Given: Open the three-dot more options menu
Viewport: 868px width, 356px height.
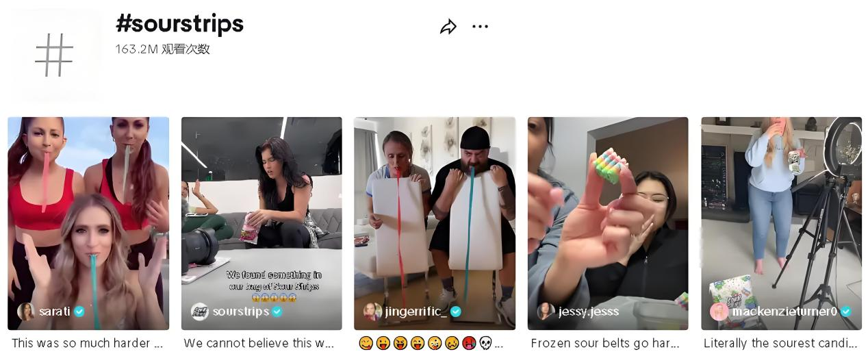Looking at the screenshot, I should coord(480,27).
